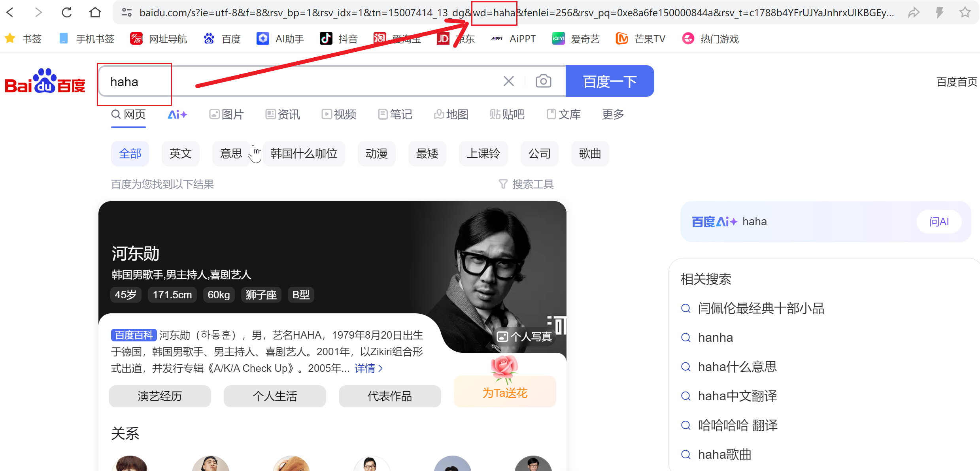Go forward using the browser forward arrow
The width and height of the screenshot is (980, 471).
[x=38, y=13]
